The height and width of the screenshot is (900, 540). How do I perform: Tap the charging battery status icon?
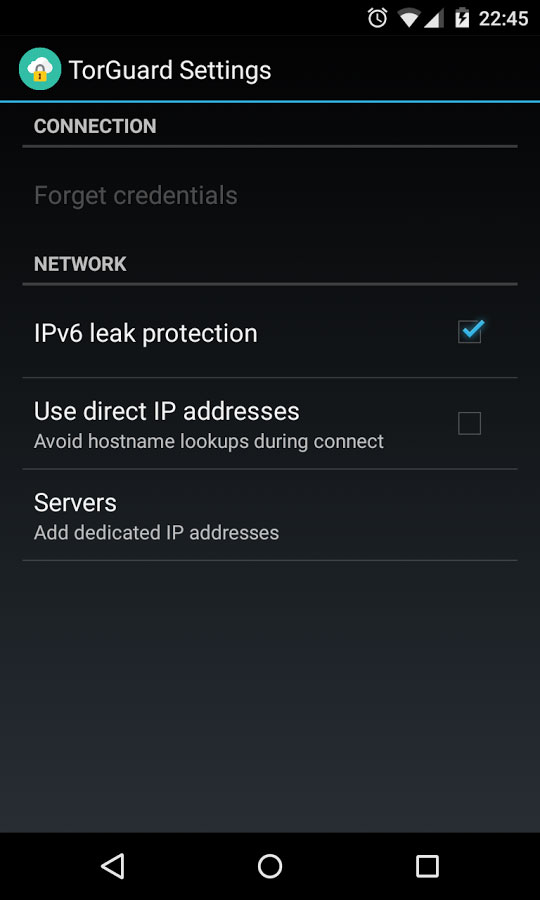pyautogui.click(x=461, y=18)
